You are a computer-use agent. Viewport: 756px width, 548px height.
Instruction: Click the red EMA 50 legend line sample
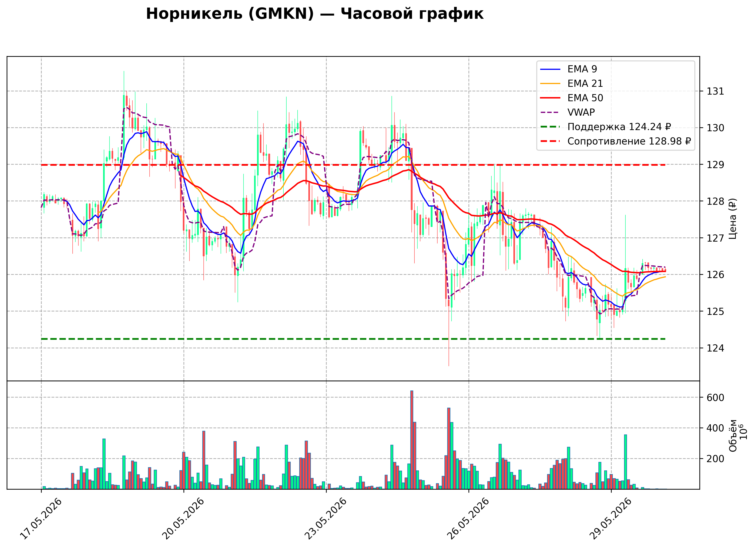pyautogui.click(x=550, y=98)
